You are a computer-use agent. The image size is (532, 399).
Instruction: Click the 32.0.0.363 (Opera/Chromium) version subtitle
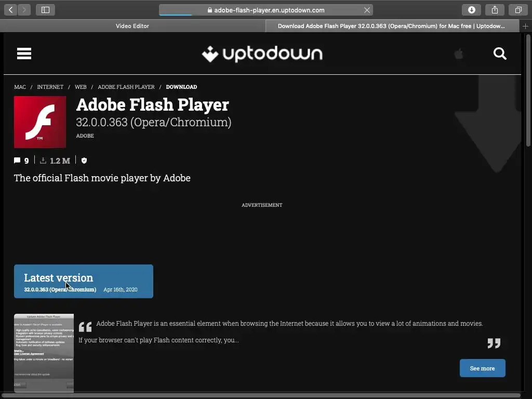point(154,122)
